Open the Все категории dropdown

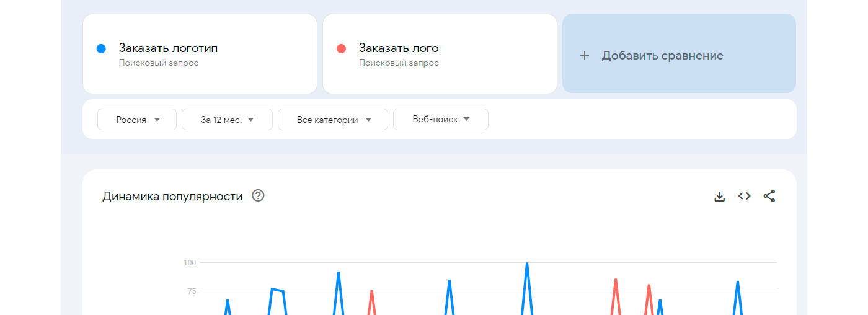(333, 120)
